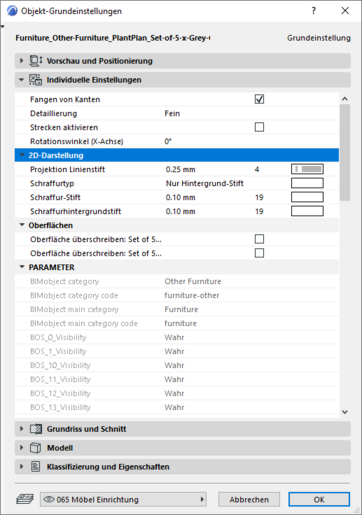362x515 pixels.
Task: Expand the Klassifizierung und Eigenschaften panel header
Action: coord(183,467)
